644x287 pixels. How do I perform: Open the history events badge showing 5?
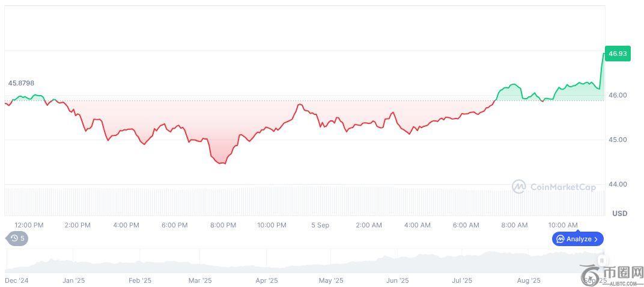(17, 238)
